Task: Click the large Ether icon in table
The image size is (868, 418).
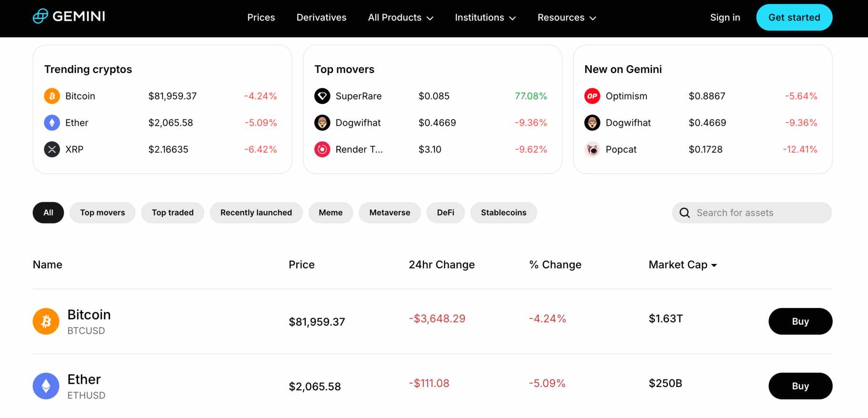Action: point(46,386)
